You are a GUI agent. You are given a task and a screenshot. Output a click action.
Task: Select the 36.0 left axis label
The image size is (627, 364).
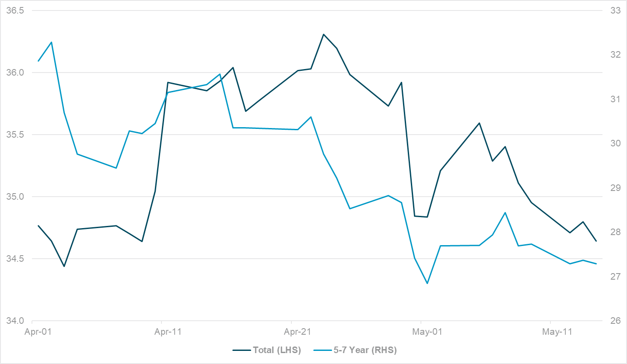(x=14, y=73)
